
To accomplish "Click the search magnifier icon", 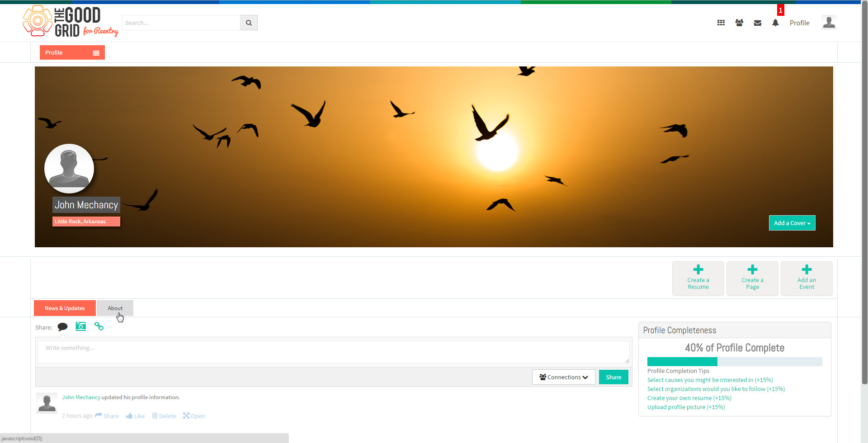I will (x=249, y=23).
